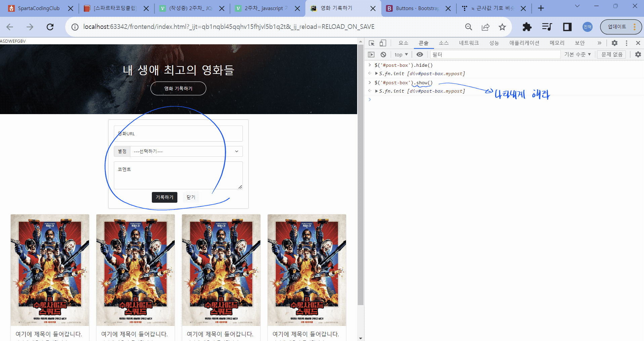Create live expression with eye icon
This screenshot has width=644, height=341.
pyautogui.click(x=420, y=54)
